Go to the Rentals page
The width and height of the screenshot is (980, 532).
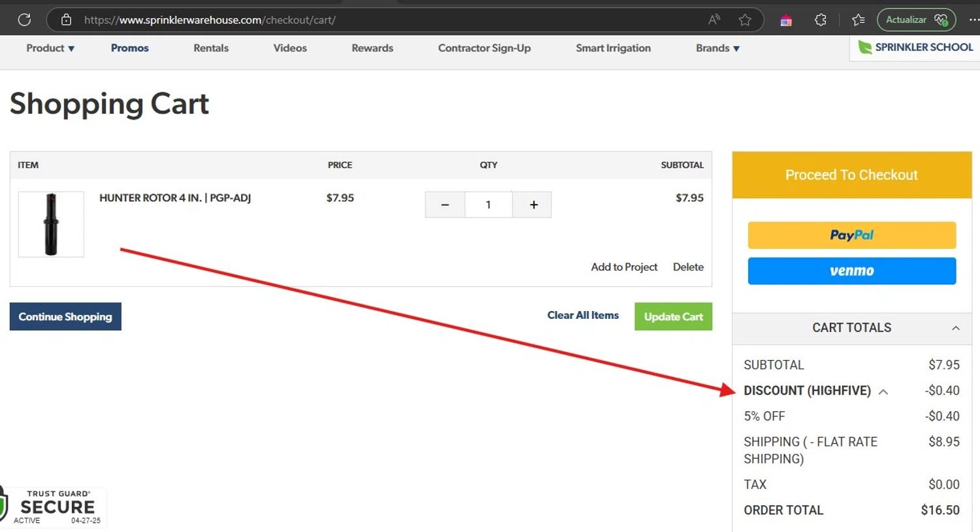(211, 48)
